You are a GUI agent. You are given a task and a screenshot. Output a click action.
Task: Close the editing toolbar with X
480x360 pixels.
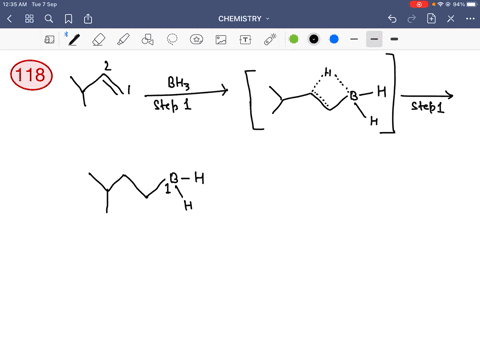click(451, 19)
